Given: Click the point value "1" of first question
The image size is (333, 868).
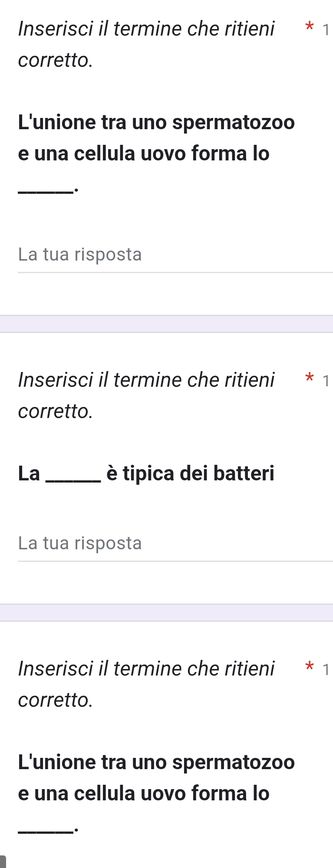Looking at the screenshot, I should [326, 29].
